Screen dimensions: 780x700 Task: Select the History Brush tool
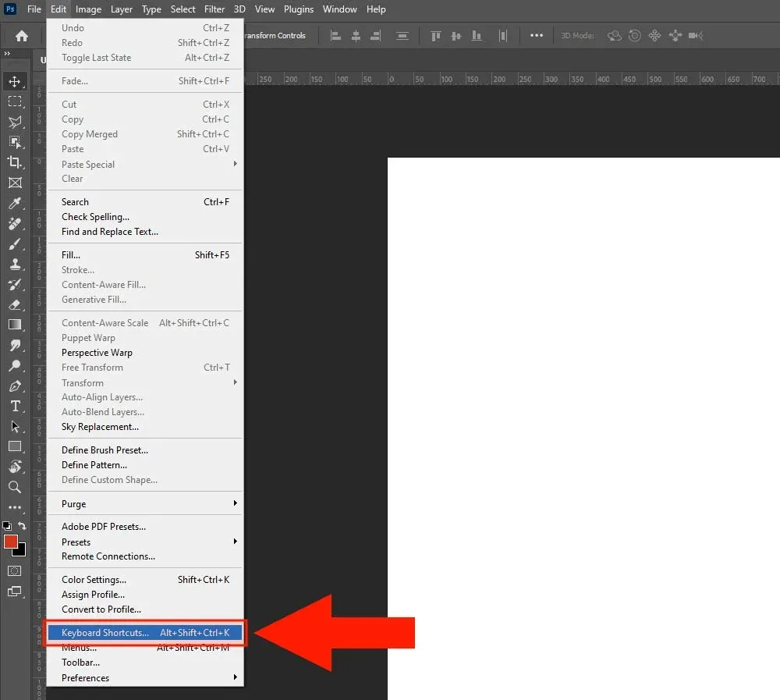(15, 284)
